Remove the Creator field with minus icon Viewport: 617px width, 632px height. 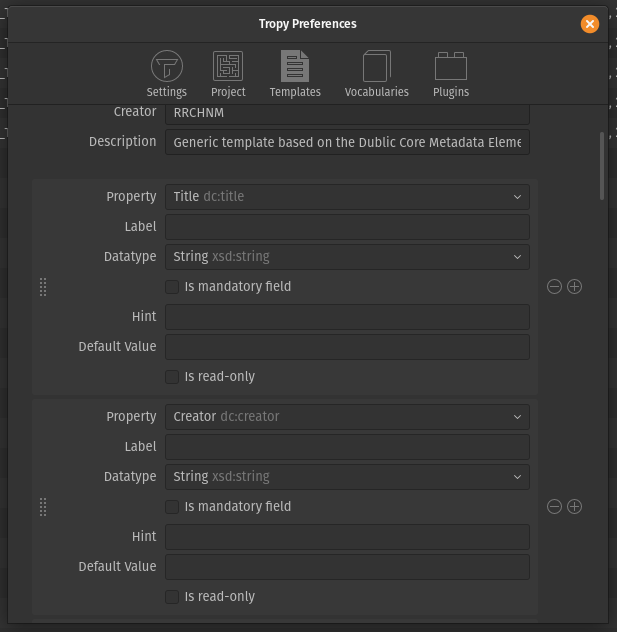click(x=554, y=507)
